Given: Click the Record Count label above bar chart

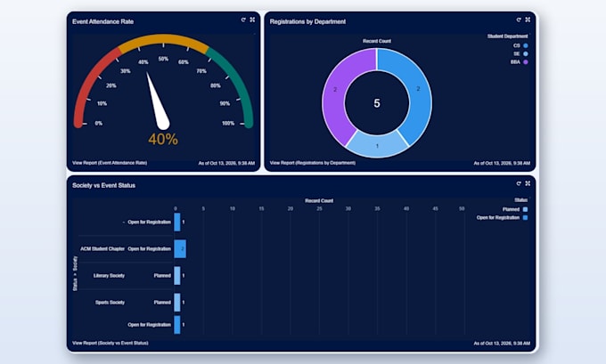Looking at the screenshot, I should (x=319, y=201).
